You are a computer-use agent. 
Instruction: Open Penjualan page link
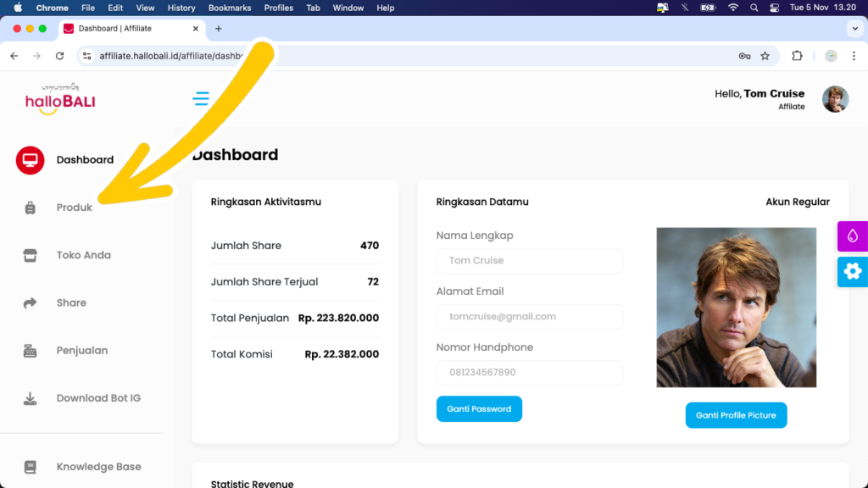point(82,350)
